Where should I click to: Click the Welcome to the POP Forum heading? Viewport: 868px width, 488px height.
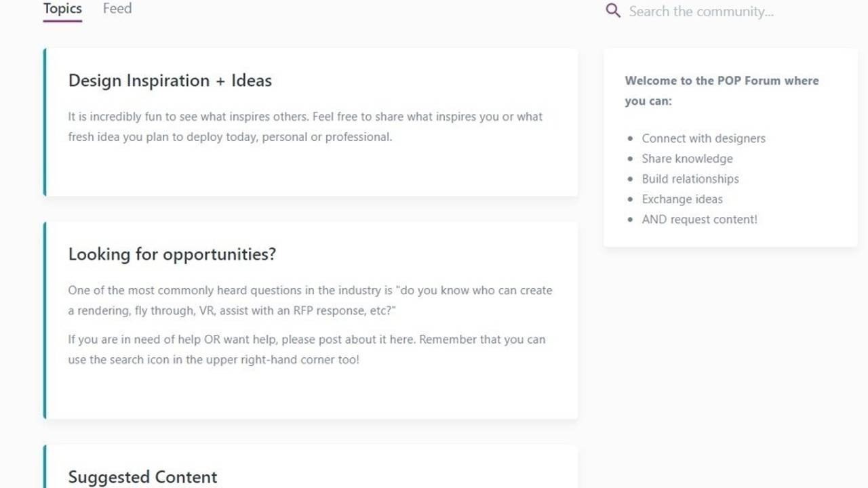point(722,90)
